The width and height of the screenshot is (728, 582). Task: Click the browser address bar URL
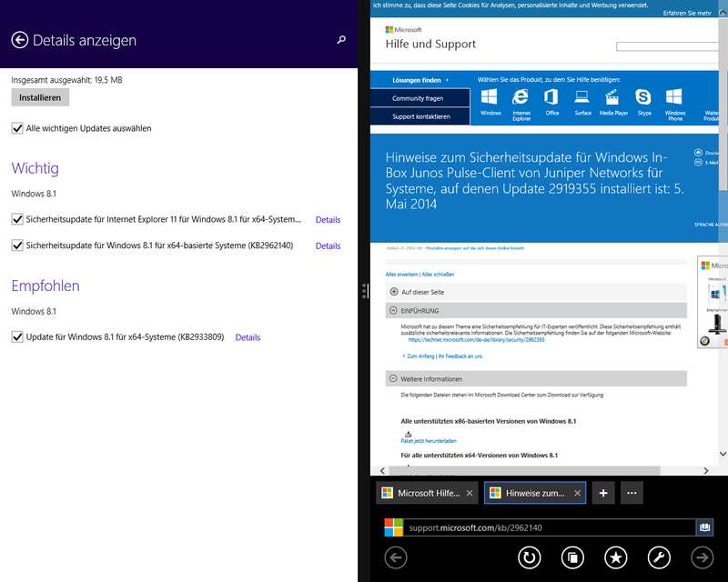(549, 527)
